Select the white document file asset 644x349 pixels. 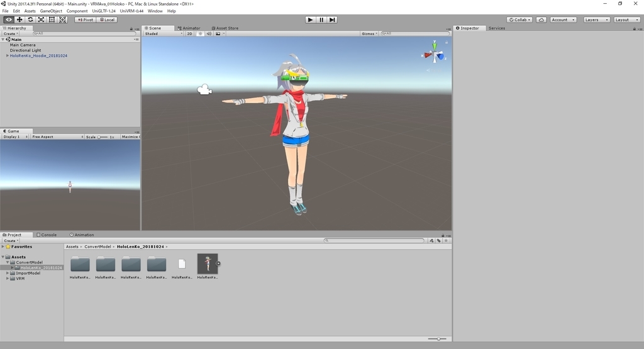[182, 263]
